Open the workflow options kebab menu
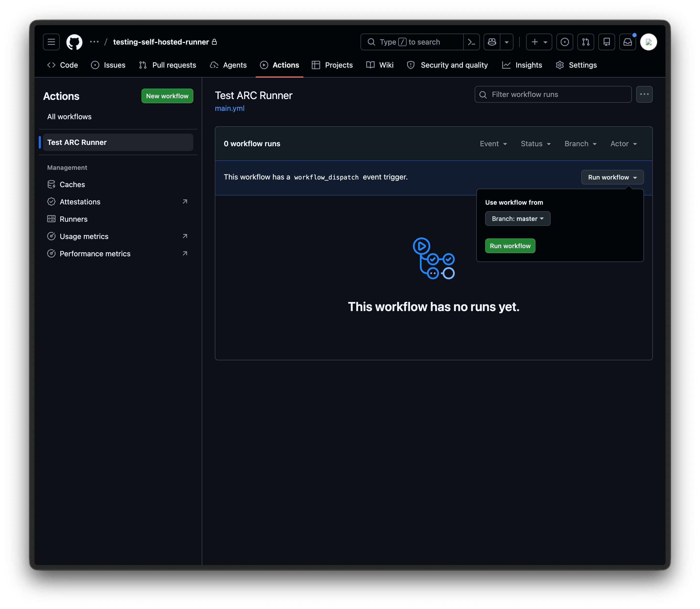The height and width of the screenshot is (609, 700). pyautogui.click(x=644, y=95)
